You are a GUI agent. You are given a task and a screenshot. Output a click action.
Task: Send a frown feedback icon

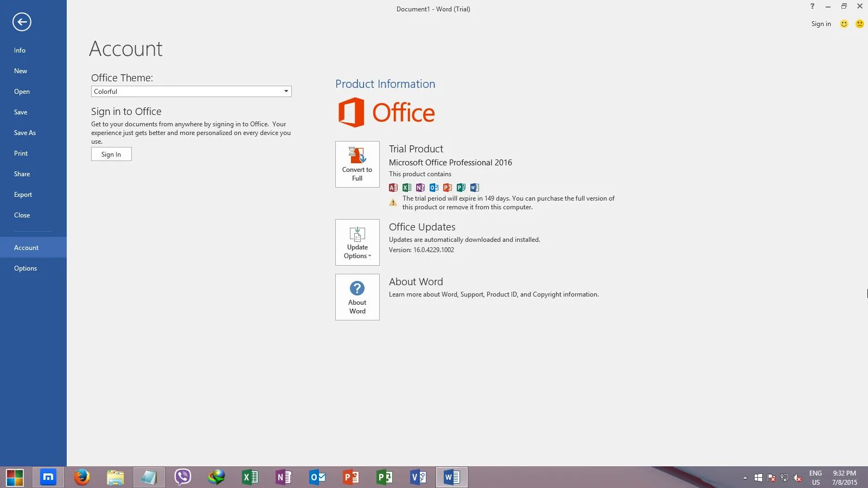click(x=859, y=24)
